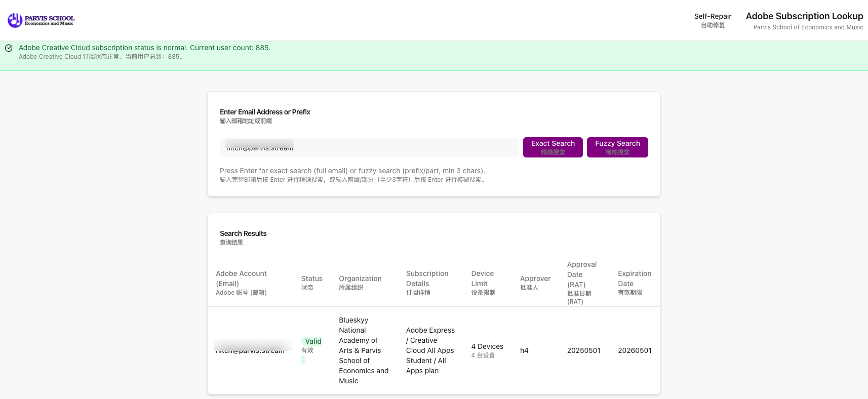The image size is (868, 399).
Task: Click the Organization column header
Action: pos(360,283)
